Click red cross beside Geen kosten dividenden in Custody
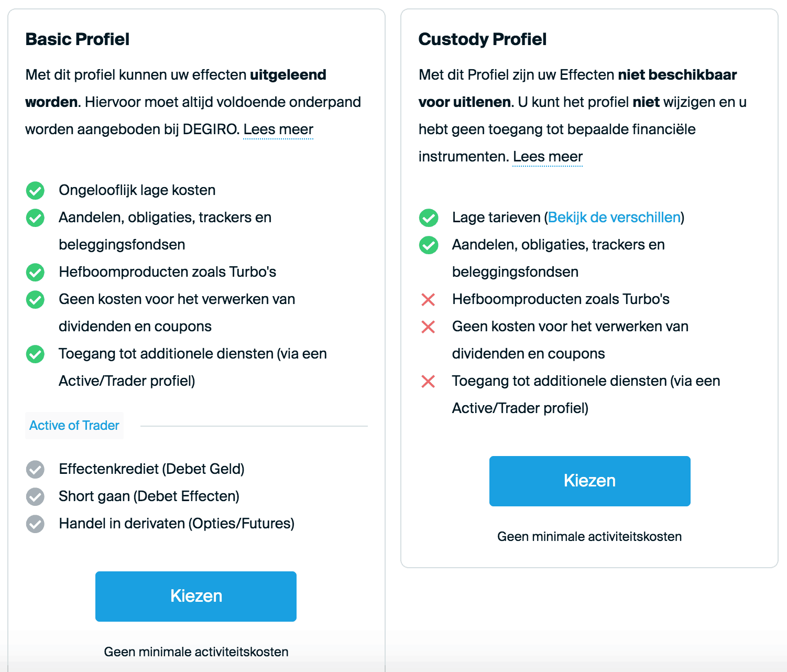The width and height of the screenshot is (787, 672). pos(428,327)
